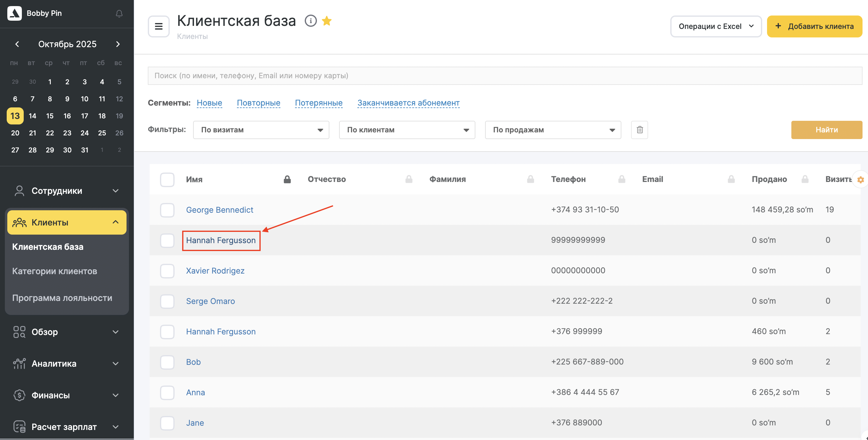
Task: Click the trash icon to clear filters
Action: click(x=639, y=130)
